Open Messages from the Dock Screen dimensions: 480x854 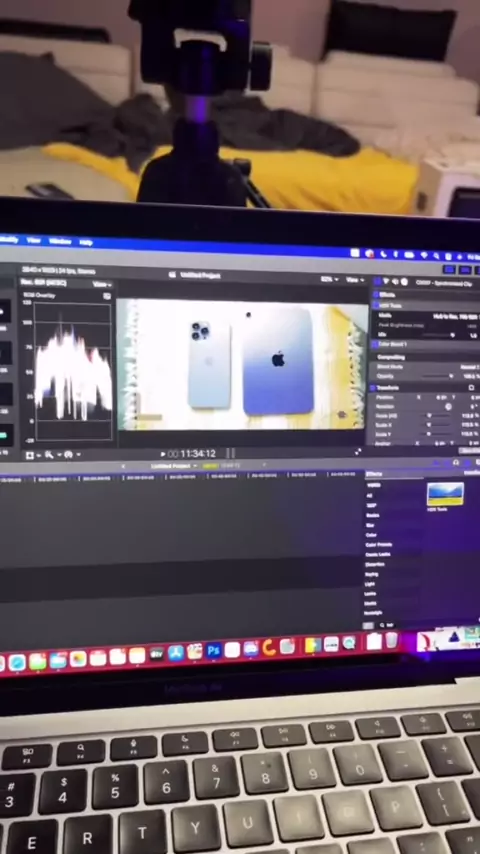(x=37, y=661)
